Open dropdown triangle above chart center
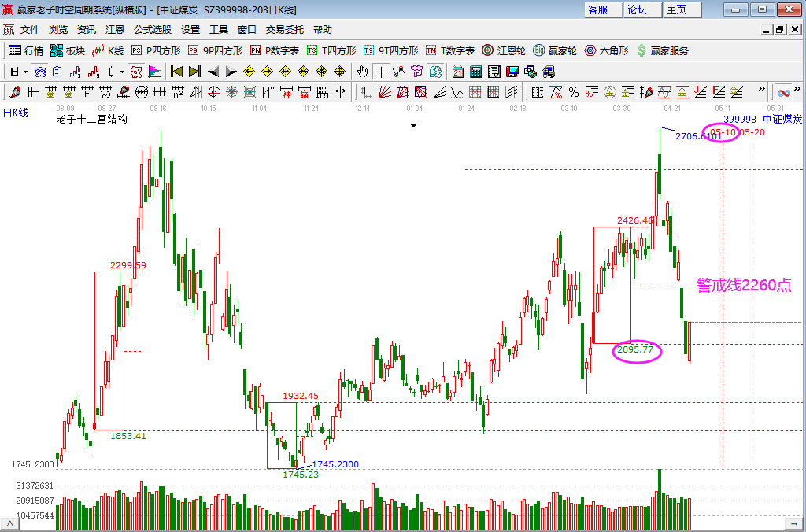The height and width of the screenshot is (532, 806). (413, 126)
